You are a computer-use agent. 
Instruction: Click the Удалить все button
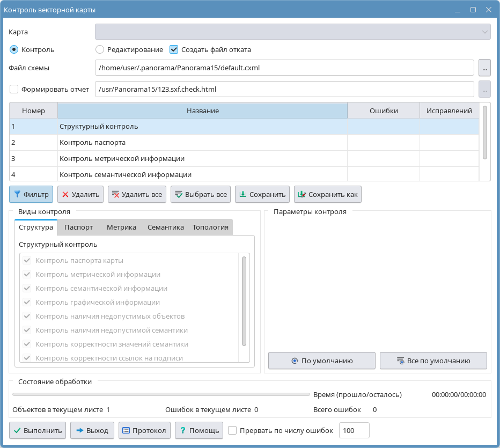[x=137, y=194]
